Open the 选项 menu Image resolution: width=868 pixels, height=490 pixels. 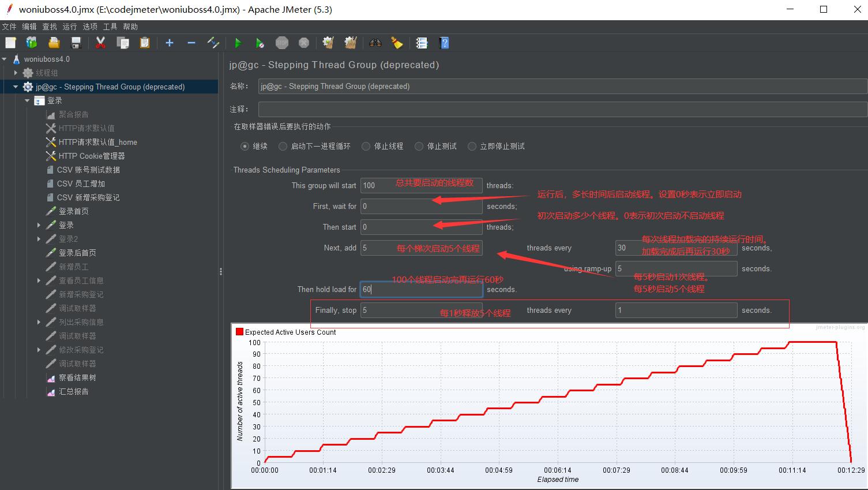tap(90, 27)
